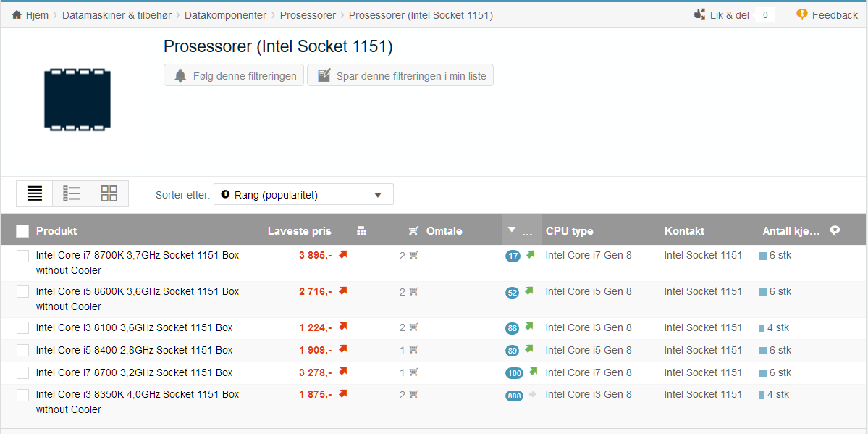
Task: Click rank badge 88 for i3 8100
Action: coord(512,329)
